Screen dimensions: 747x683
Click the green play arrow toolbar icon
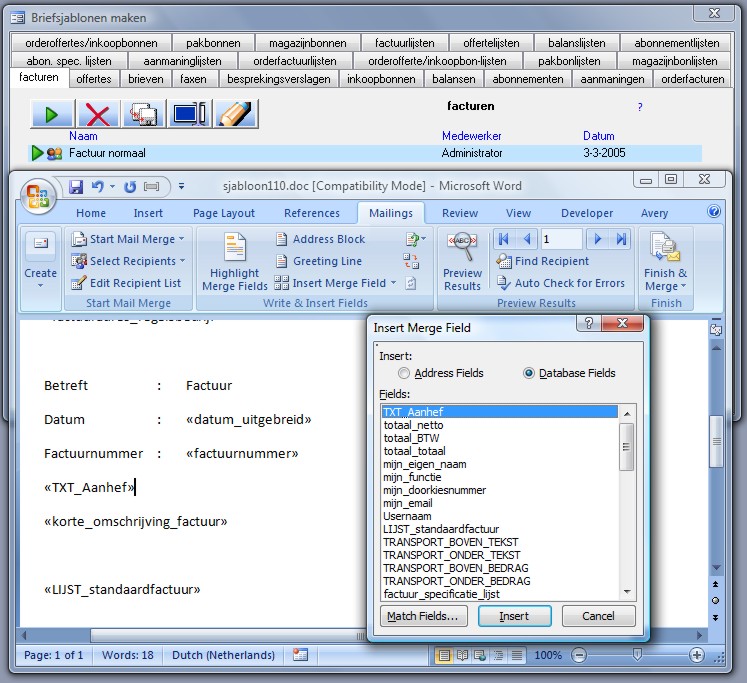[51, 114]
